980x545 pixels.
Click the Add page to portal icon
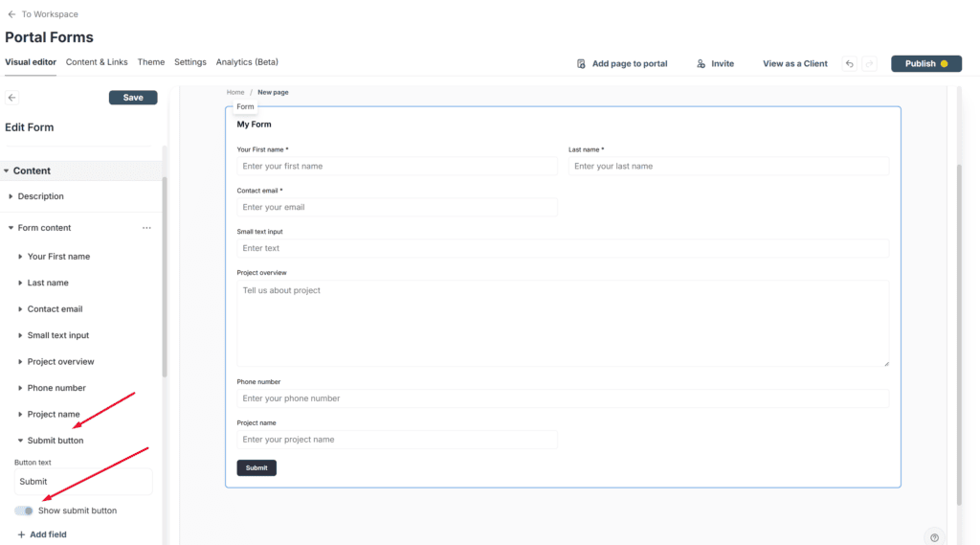tap(581, 64)
